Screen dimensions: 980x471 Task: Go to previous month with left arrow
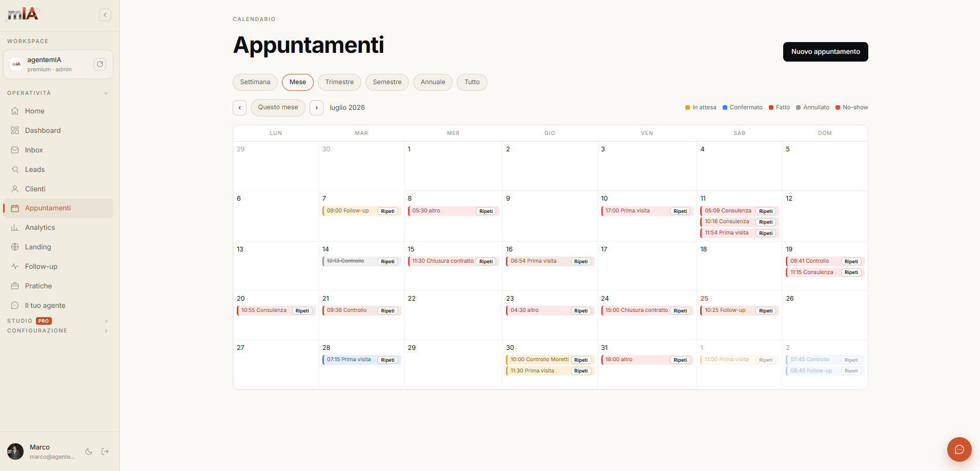pyautogui.click(x=239, y=108)
